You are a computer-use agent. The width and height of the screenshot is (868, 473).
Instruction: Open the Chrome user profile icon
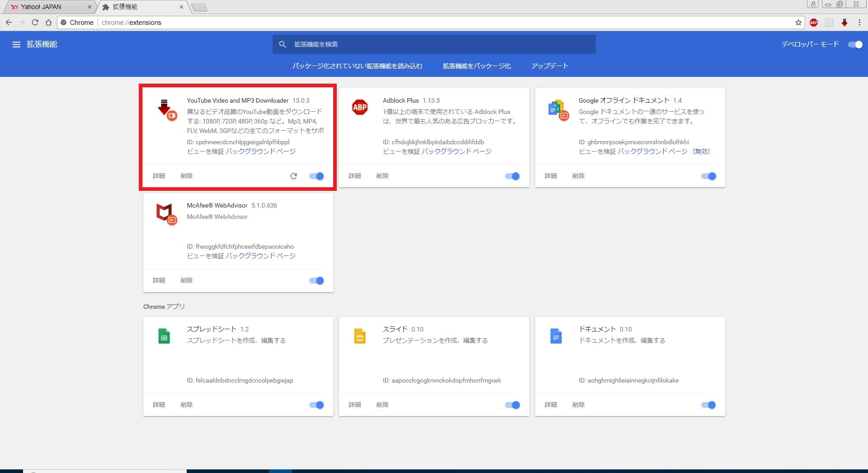coord(813,4)
